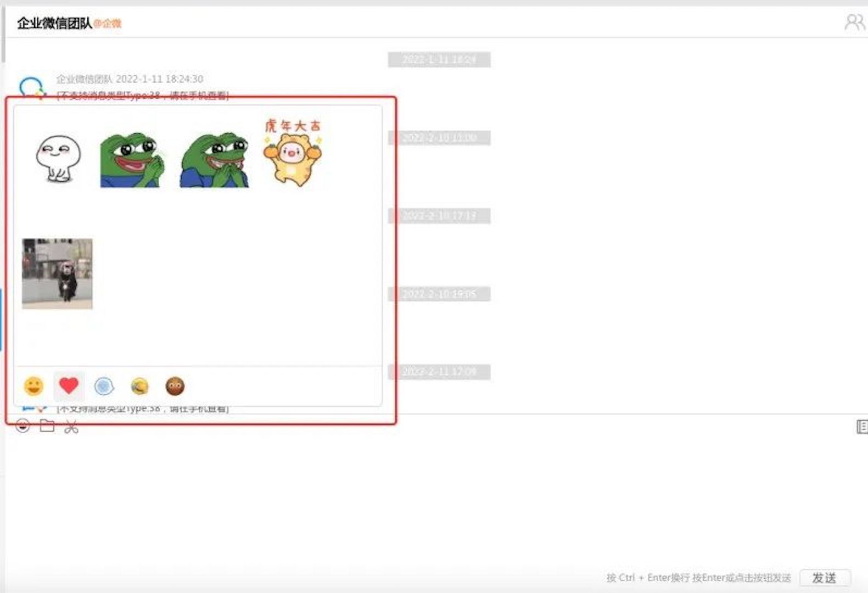Open the group members icon
Image resolution: width=868 pixels, height=593 pixels.
[x=854, y=23]
